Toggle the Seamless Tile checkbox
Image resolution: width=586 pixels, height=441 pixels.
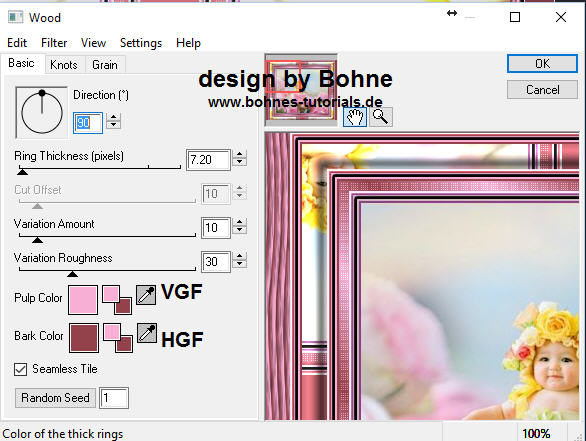(x=21, y=369)
